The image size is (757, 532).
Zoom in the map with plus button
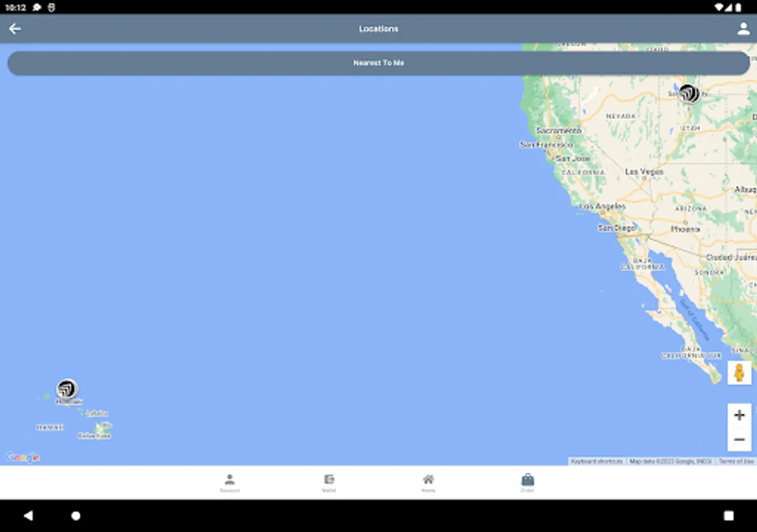(739, 416)
